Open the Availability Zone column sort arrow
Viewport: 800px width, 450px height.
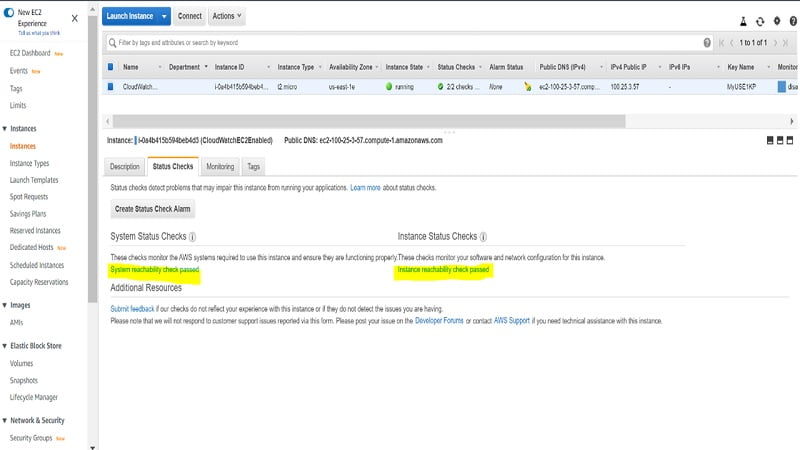pos(377,67)
